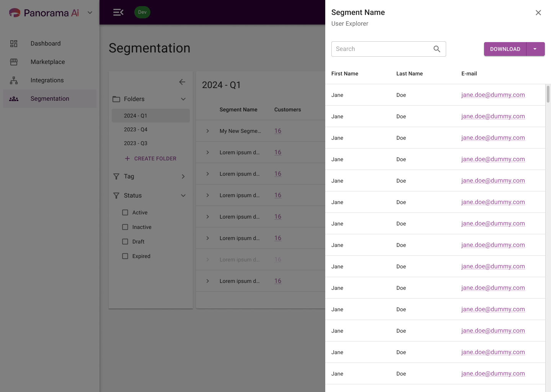Click the Dashboard icon in sidebar
This screenshot has height=392, width=551.
[14, 44]
